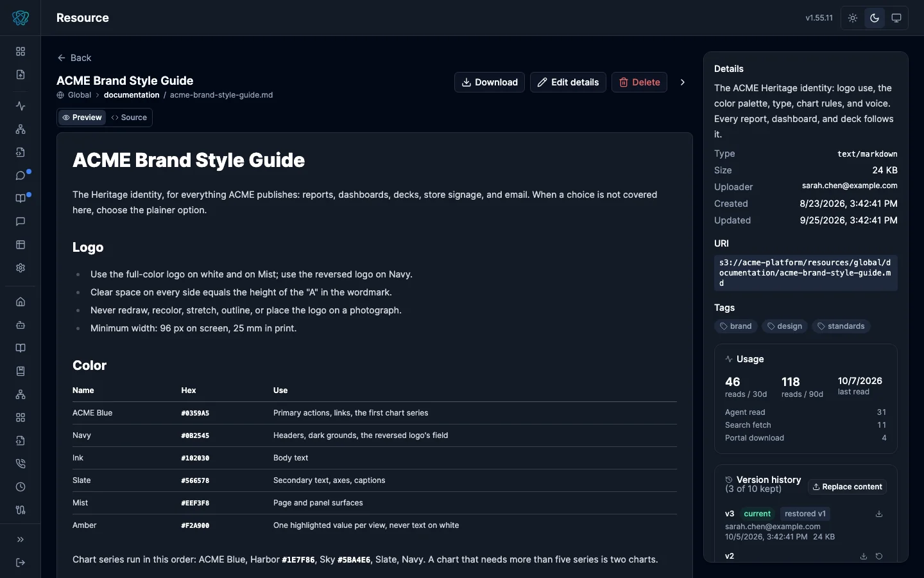Image resolution: width=924 pixels, height=578 pixels.
Task: Click the Edit details button
Action: click(x=568, y=82)
